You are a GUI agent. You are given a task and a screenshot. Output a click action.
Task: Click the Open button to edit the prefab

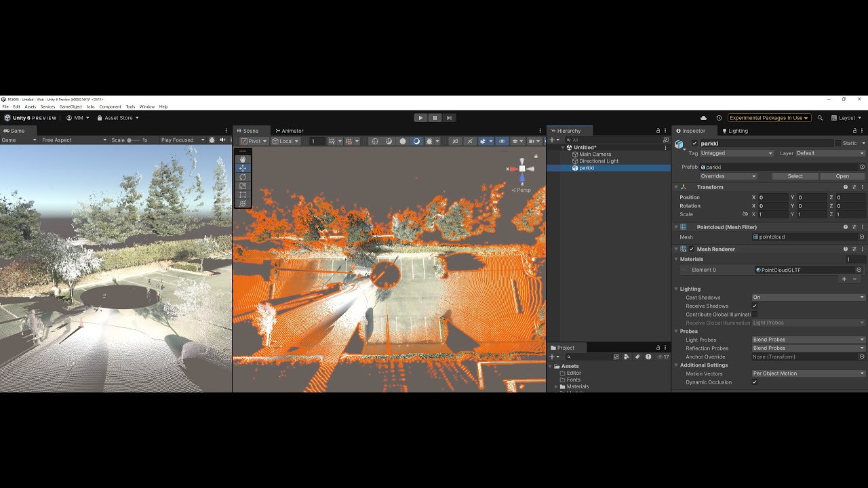tap(842, 176)
